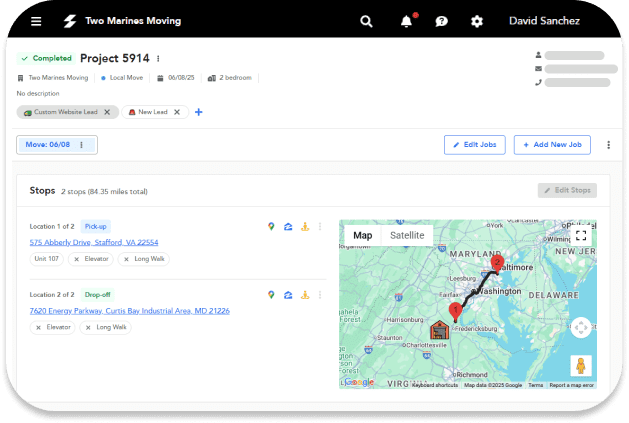Select the Move: 06/08 tab
This screenshot has width=629, height=423.
(x=48, y=144)
